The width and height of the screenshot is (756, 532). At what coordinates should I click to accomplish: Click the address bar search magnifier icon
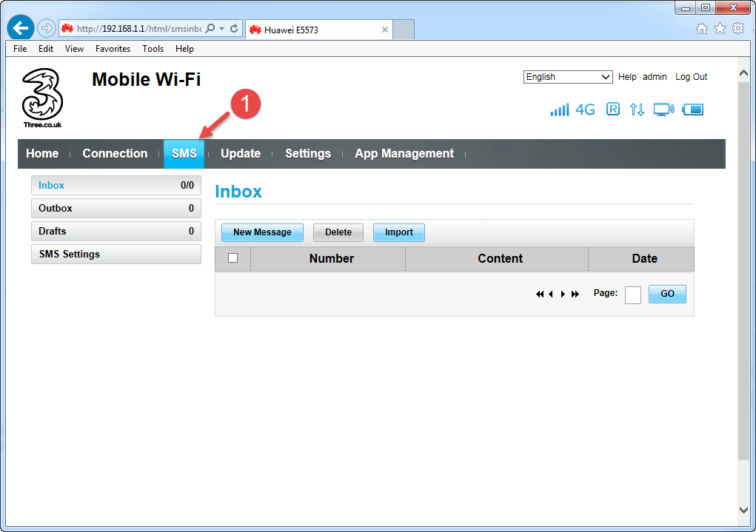(210, 28)
